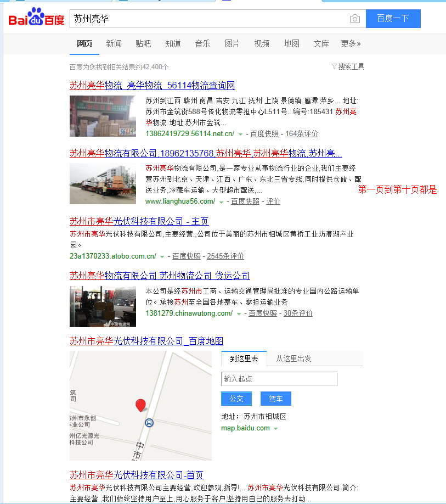446x504 pixels.
Task: Open result 苏州亮华物流_亮华物流_56114物流查询网
Action: coord(152,85)
